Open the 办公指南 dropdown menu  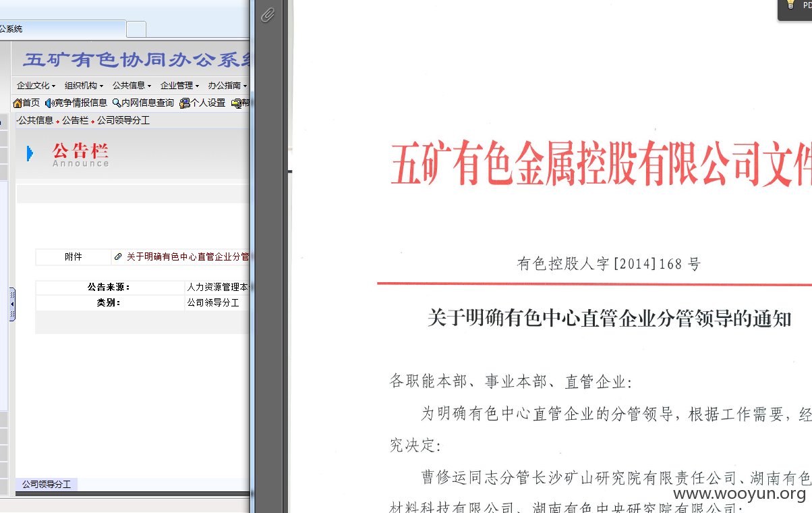(x=227, y=86)
